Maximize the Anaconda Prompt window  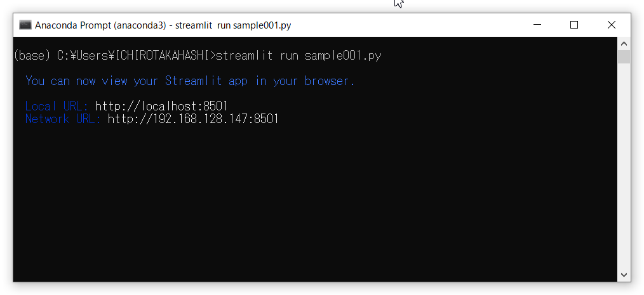(574, 25)
